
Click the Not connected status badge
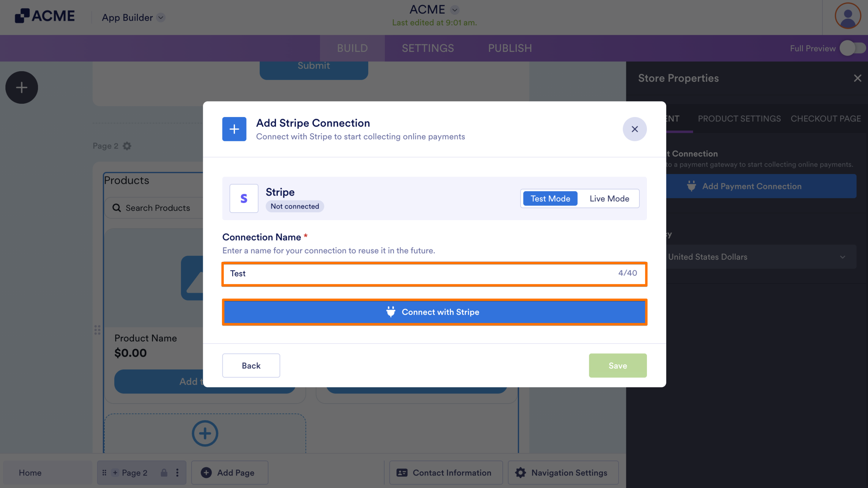click(295, 206)
